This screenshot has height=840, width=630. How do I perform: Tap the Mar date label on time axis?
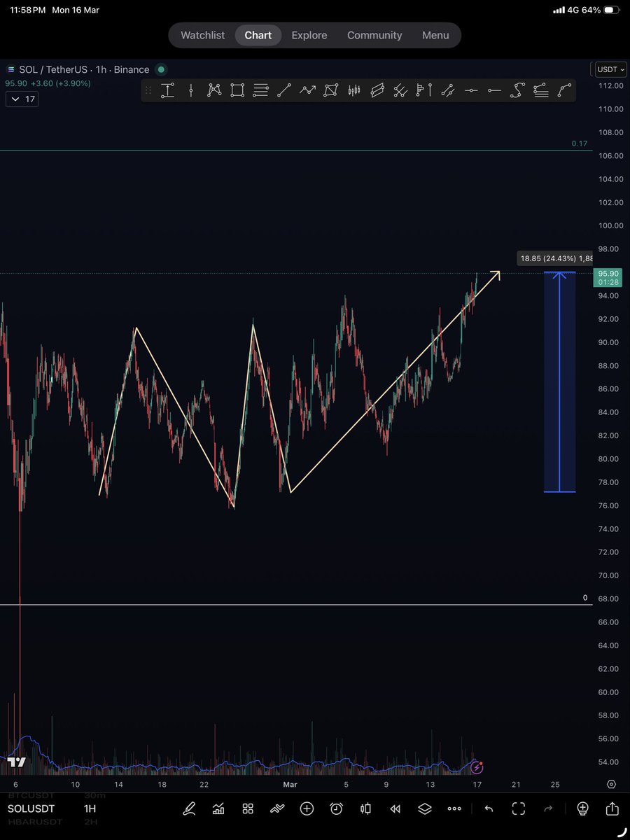[290, 785]
